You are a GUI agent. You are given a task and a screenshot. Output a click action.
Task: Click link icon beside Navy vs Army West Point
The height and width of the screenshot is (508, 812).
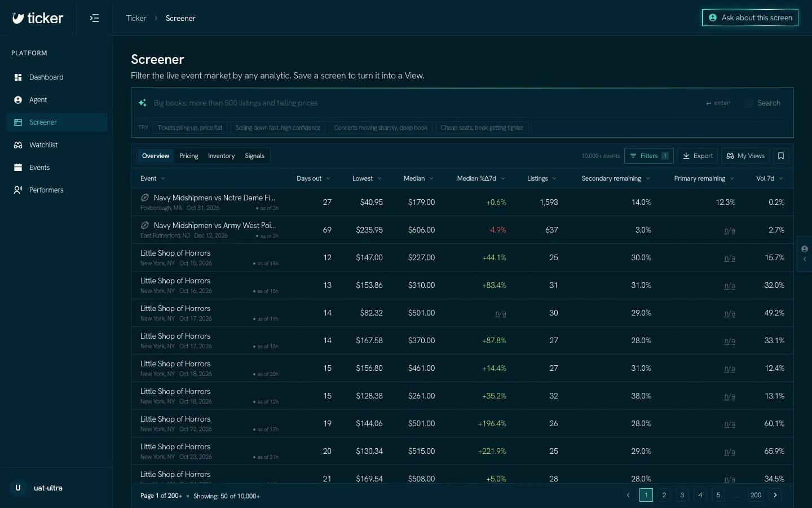click(x=145, y=225)
